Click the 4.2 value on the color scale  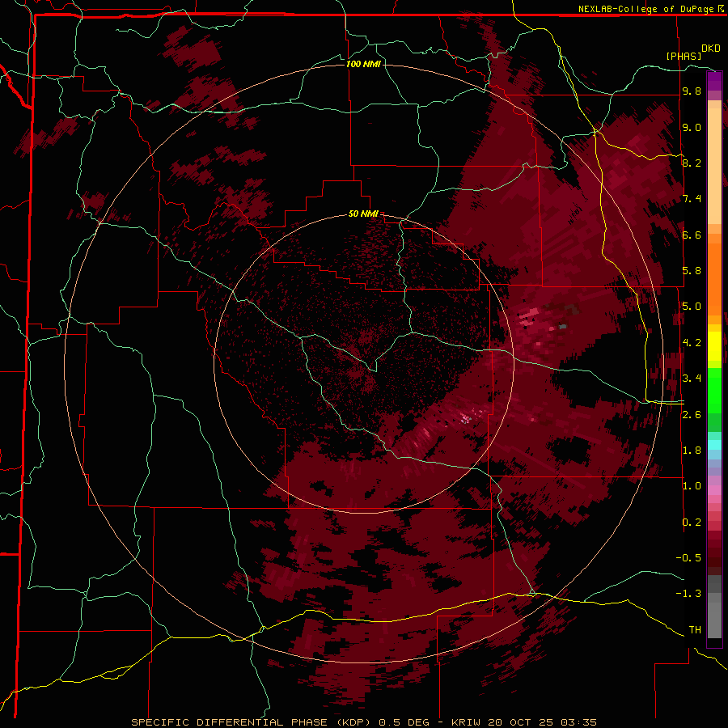692,343
